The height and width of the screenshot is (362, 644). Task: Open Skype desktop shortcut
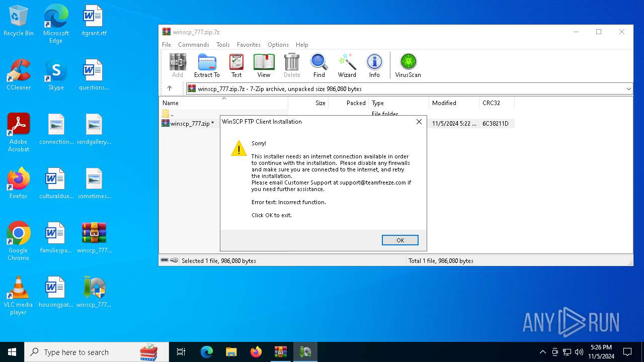click(56, 75)
